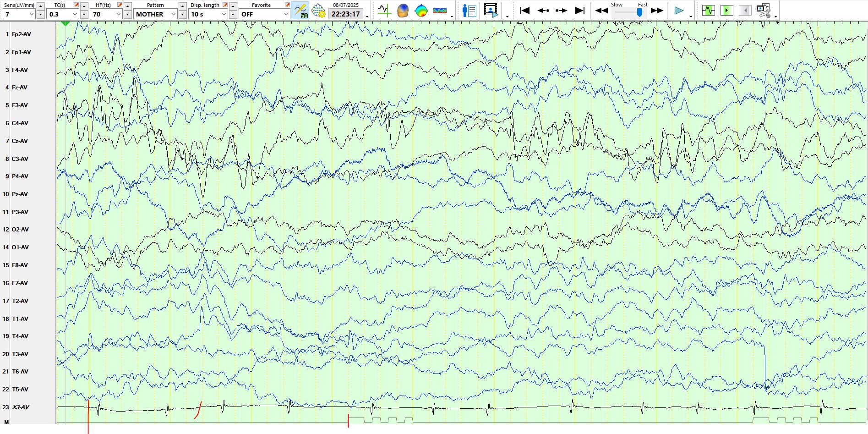Open the TC(s) dropdown showing 0.3

pyautogui.click(x=62, y=14)
